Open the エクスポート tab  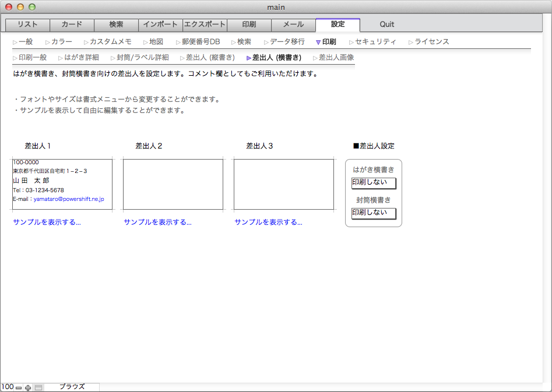tap(205, 25)
